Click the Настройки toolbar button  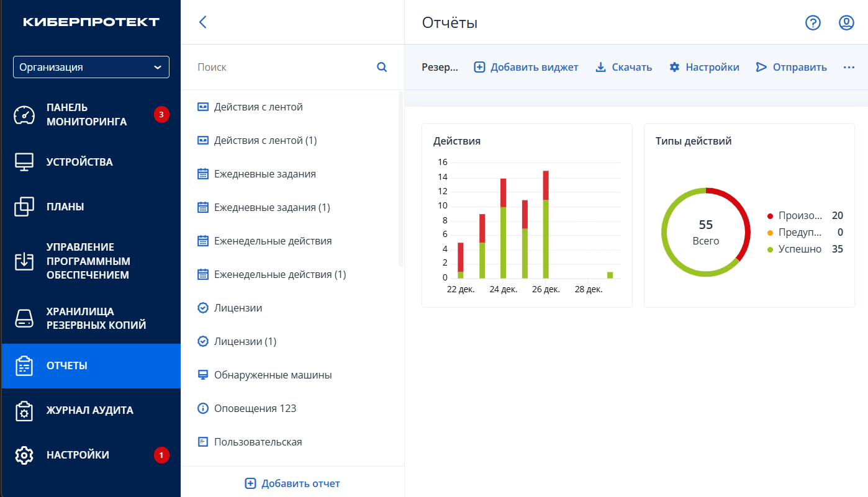coord(704,67)
